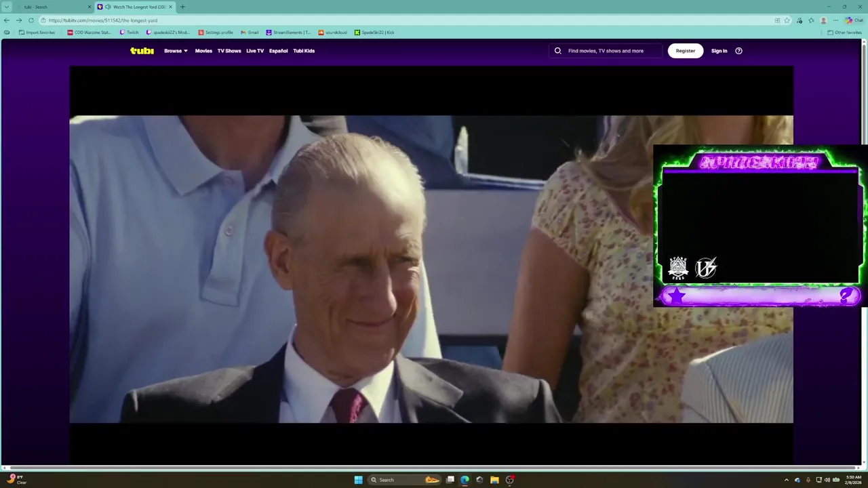Open the favorites hub icon
Image resolution: width=868 pixels, height=488 pixels.
point(811,20)
